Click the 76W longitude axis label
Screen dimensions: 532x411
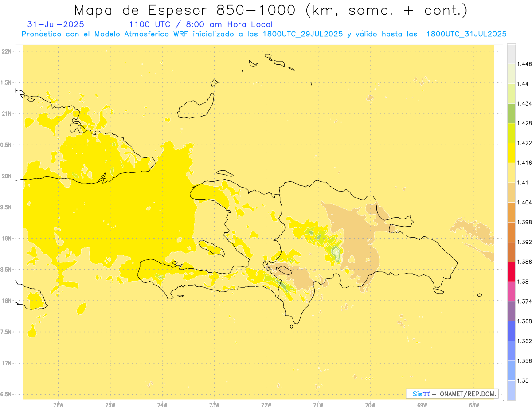(58, 405)
